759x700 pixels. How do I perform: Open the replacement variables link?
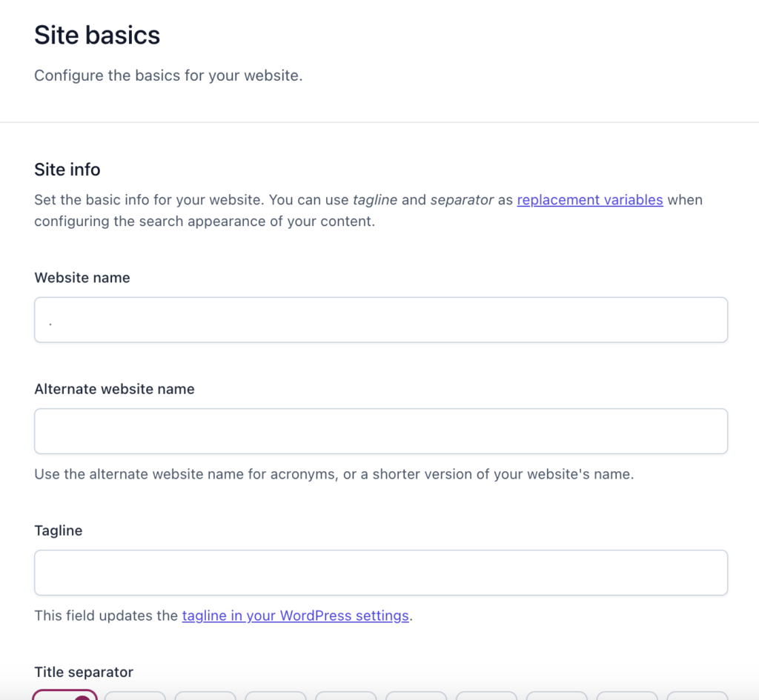click(x=589, y=200)
